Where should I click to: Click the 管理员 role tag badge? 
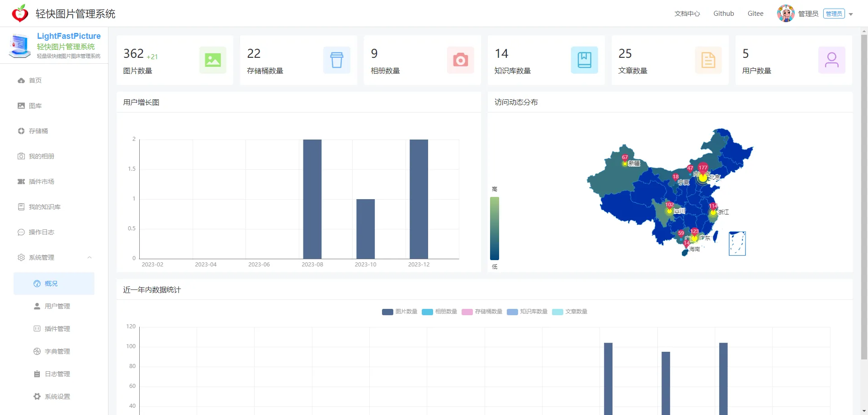tap(834, 14)
